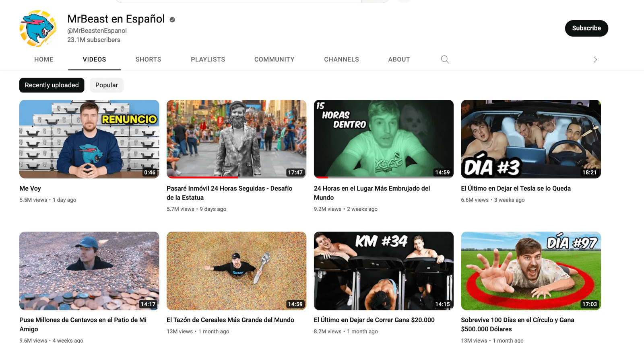
Task: Switch to the Shorts tab
Action: [x=148, y=60]
